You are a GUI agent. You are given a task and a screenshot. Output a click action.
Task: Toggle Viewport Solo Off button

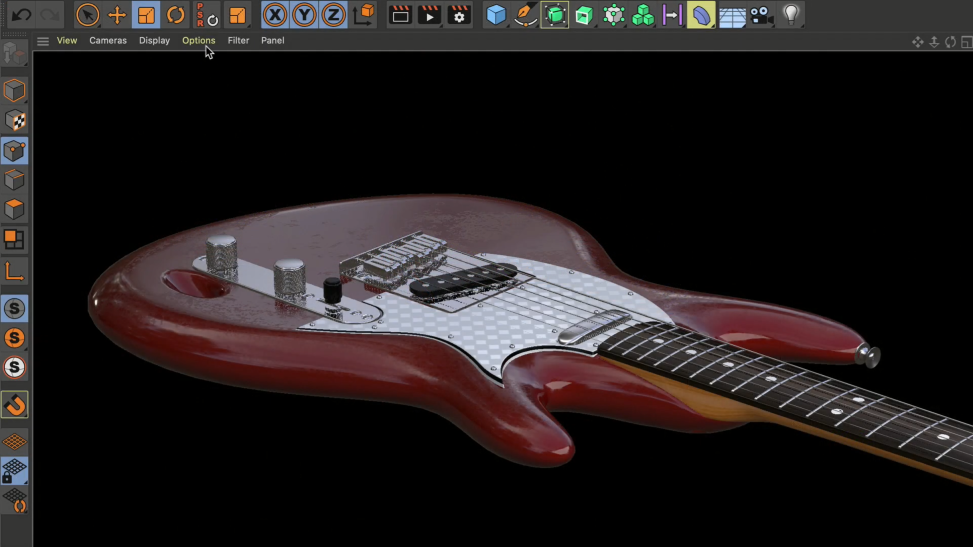click(x=14, y=309)
